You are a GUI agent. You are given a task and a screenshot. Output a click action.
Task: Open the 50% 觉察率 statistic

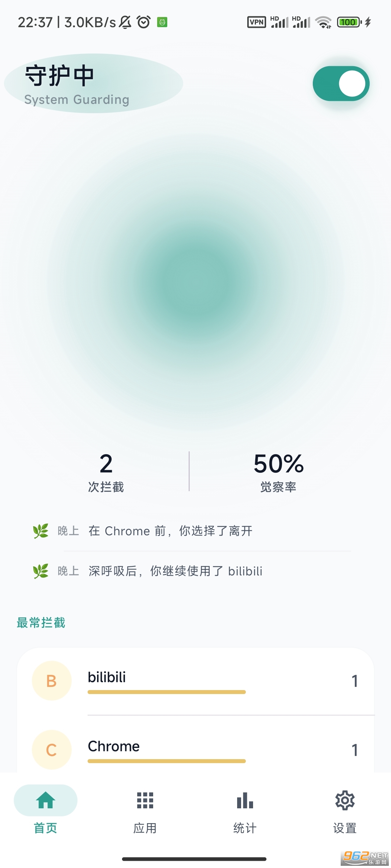point(278,472)
